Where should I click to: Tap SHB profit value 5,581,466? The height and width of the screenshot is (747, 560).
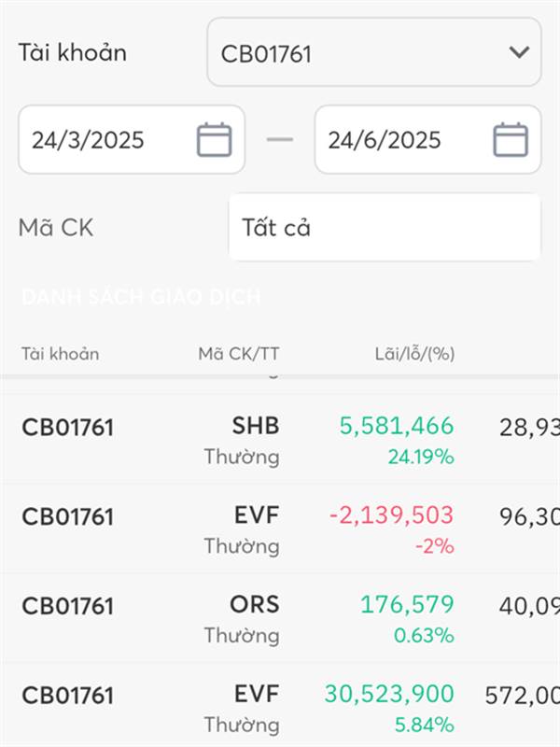pyautogui.click(x=397, y=426)
